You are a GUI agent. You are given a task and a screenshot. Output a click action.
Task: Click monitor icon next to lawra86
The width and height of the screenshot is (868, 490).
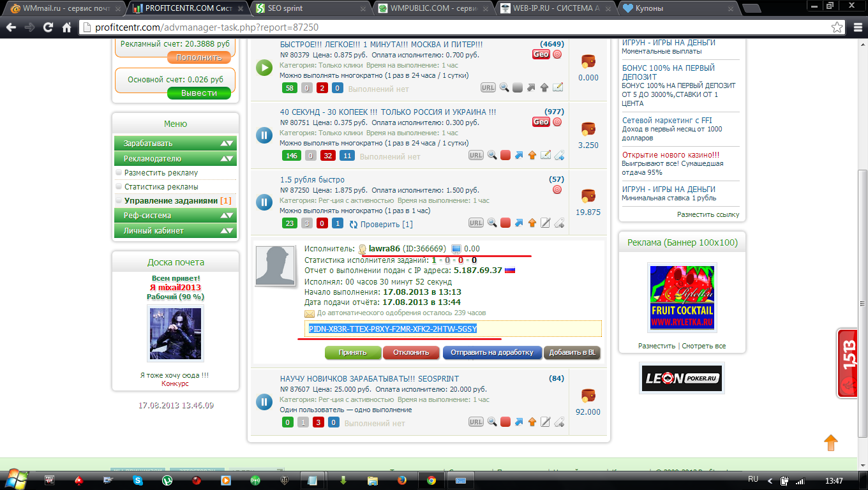456,249
